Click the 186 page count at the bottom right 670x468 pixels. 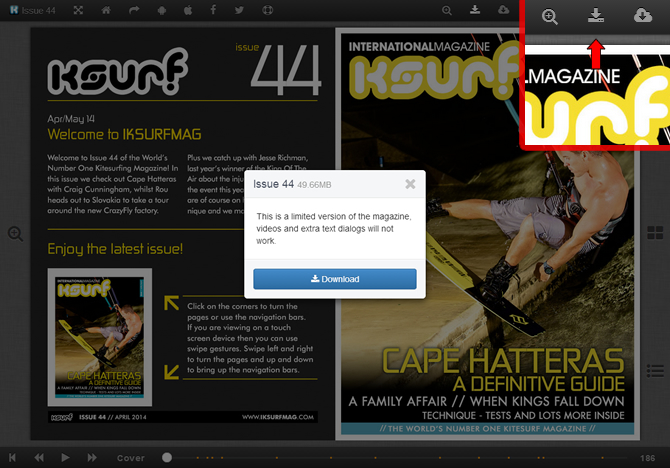[647, 458]
